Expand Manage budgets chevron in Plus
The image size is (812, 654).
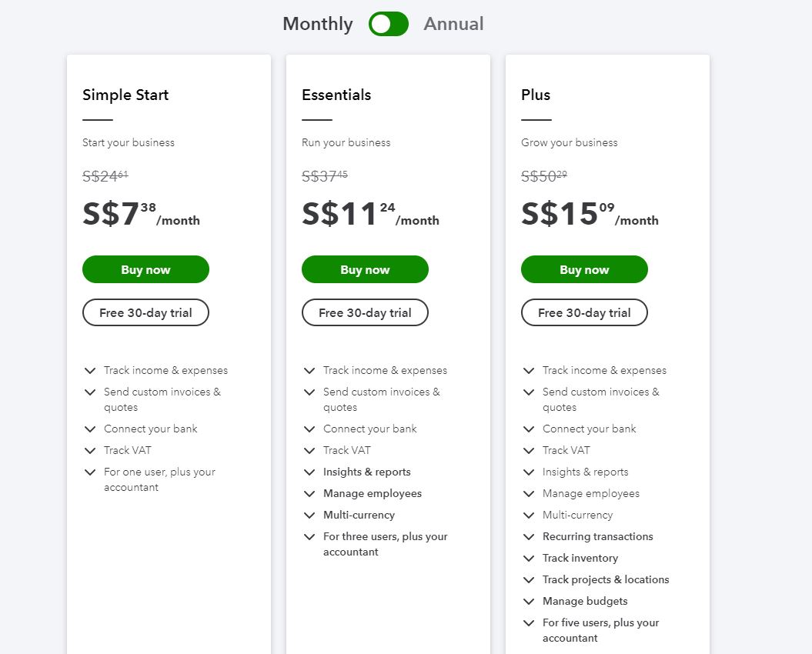coord(529,601)
